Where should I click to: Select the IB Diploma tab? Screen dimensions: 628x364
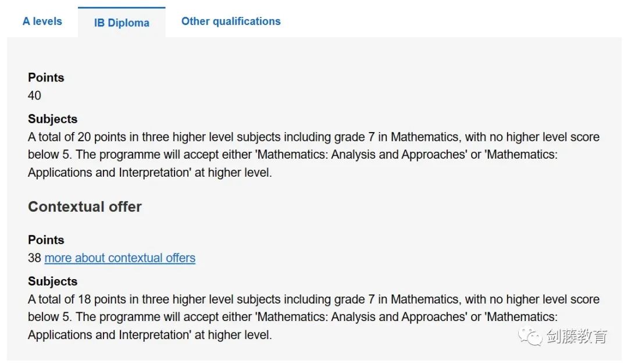point(122,23)
